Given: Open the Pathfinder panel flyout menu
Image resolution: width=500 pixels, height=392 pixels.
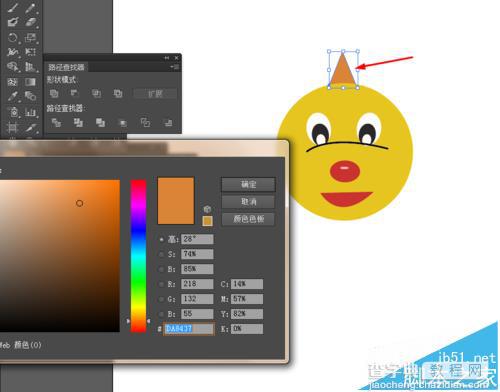Looking at the screenshot, I should coord(175,67).
